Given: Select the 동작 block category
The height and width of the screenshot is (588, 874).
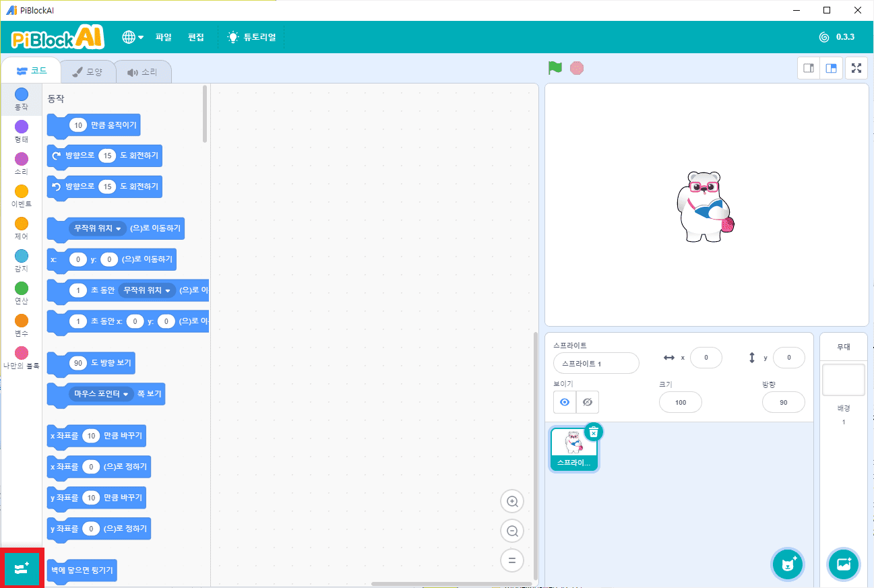Looking at the screenshot, I should coord(22,99).
